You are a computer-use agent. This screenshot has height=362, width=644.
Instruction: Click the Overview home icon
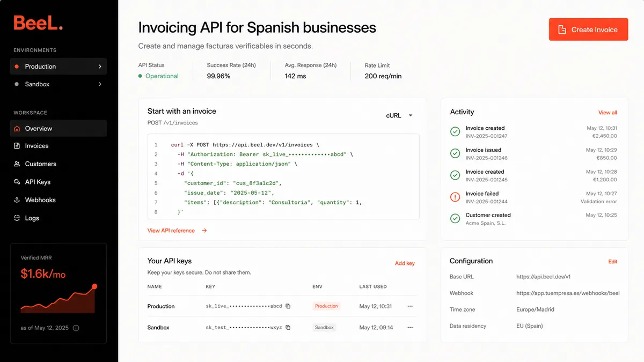coord(17,129)
